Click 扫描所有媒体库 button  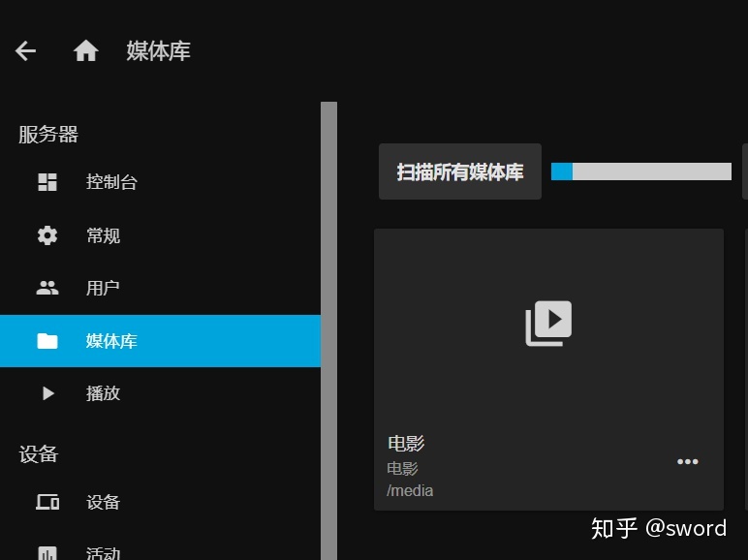460,171
